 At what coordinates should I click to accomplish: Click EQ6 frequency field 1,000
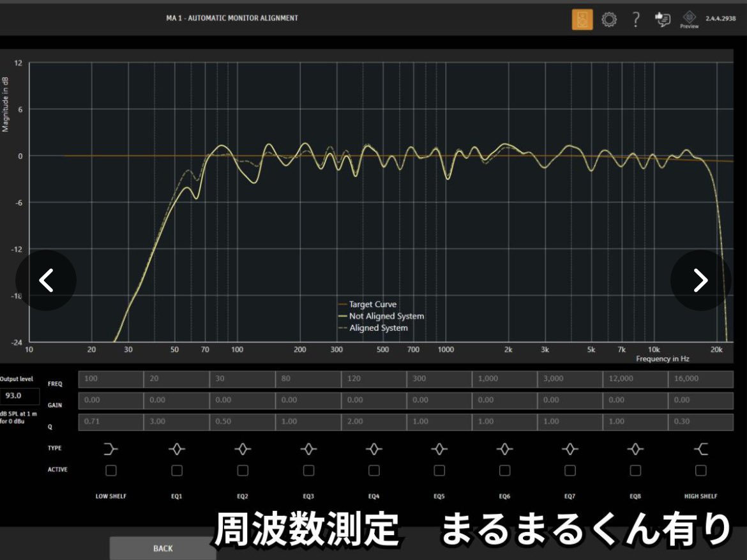[504, 379]
